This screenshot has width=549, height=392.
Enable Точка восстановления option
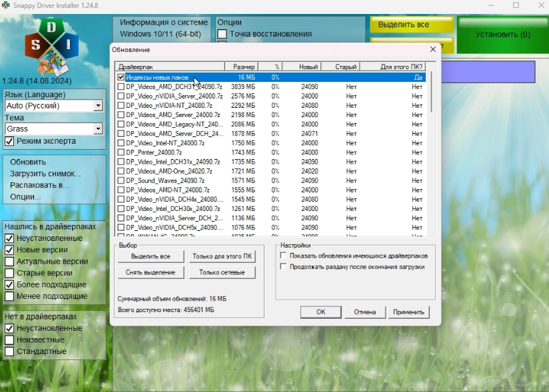[x=222, y=34]
